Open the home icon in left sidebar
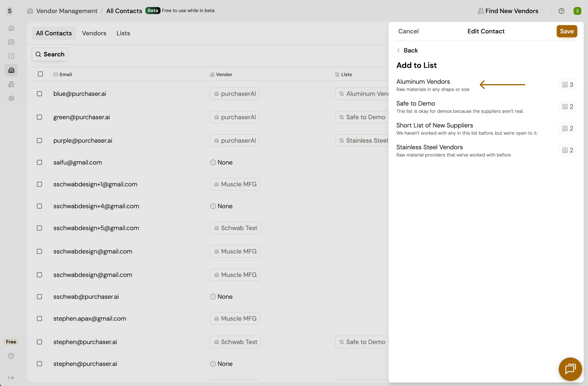This screenshot has width=588, height=386. (11, 28)
